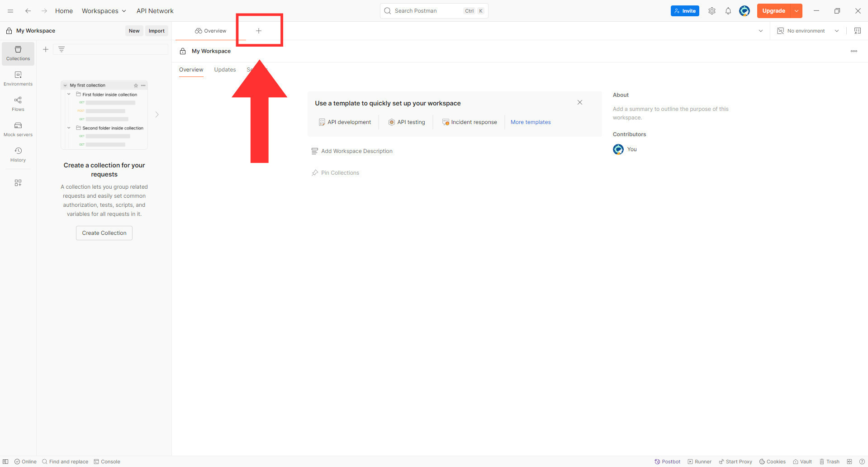This screenshot has height=467, width=868.
Task: Click the Search Postman field
Action: tap(434, 11)
